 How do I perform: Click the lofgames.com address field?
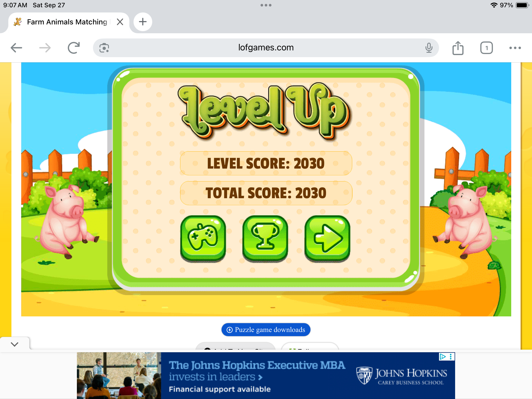(266, 48)
